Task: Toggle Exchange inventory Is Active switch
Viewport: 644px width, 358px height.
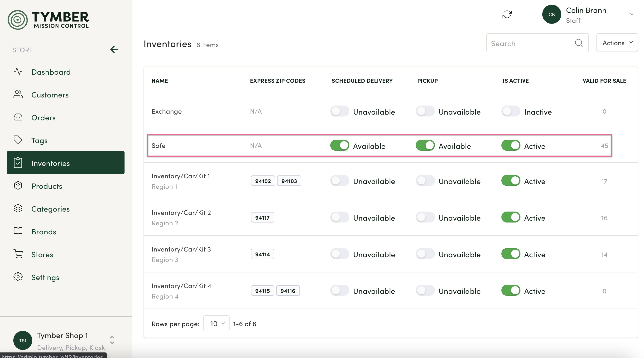Action: pyautogui.click(x=510, y=111)
